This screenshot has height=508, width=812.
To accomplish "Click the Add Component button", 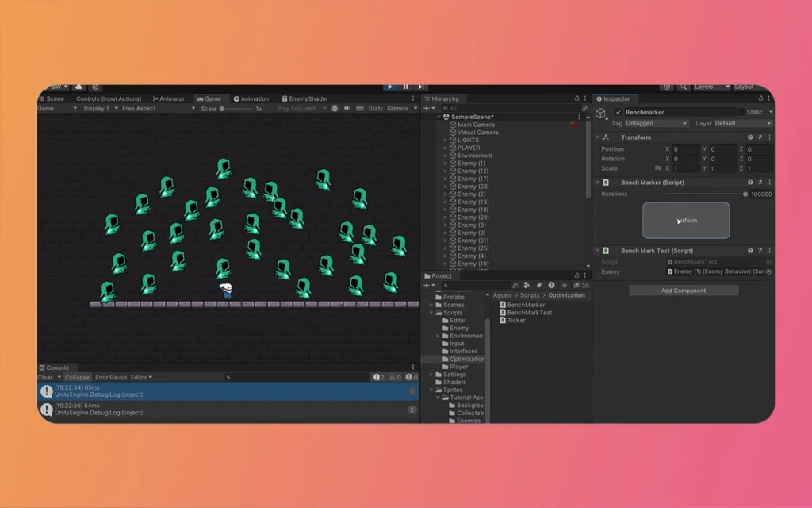I will click(684, 290).
